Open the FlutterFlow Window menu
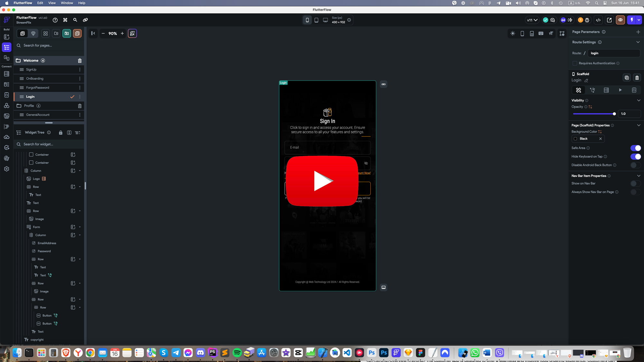Image resolution: width=644 pixels, height=362 pixels. [x=67, y=3]
